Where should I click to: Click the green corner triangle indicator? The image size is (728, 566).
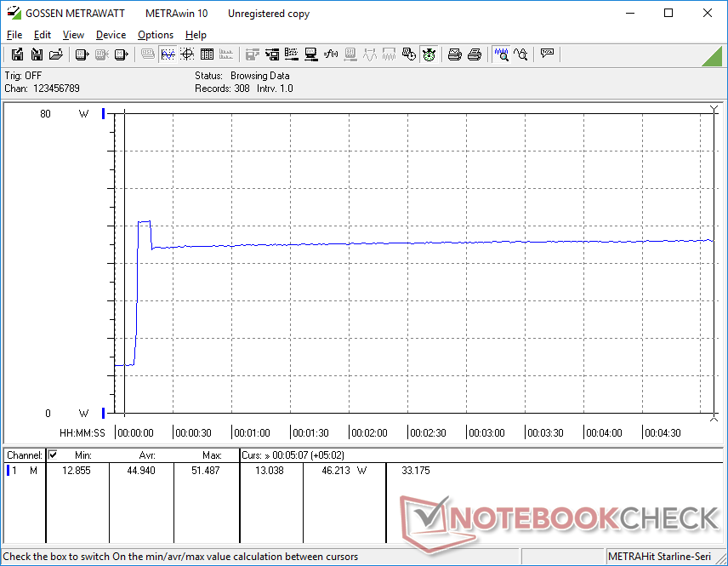tap(714, 56)
